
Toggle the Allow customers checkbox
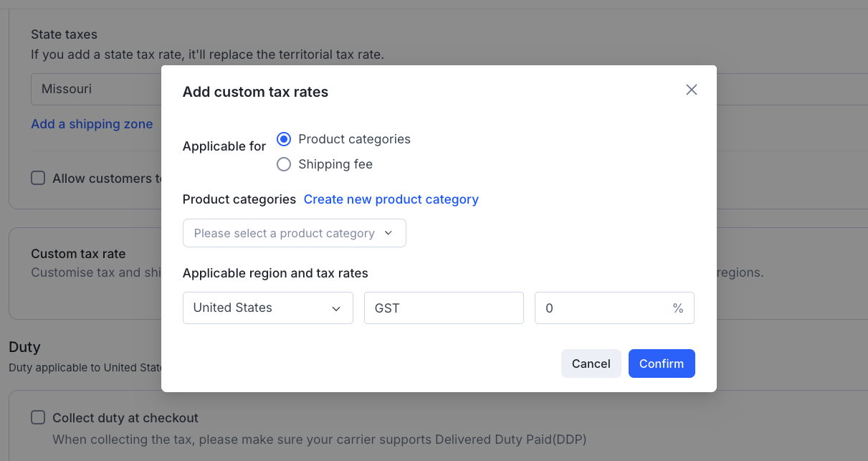pyautogui.click(x=38, y=179)
